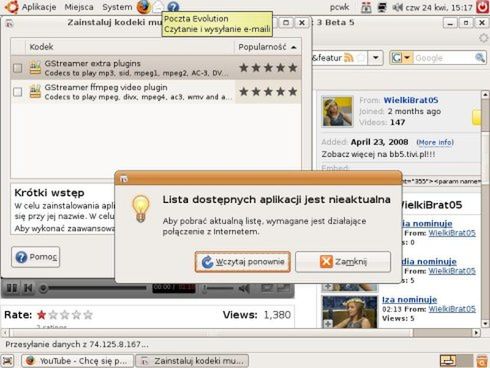Image resolution: width=490 pixels, height=368 pixels.
Task: Click into the Google search field
Action: tap(444, 58)
